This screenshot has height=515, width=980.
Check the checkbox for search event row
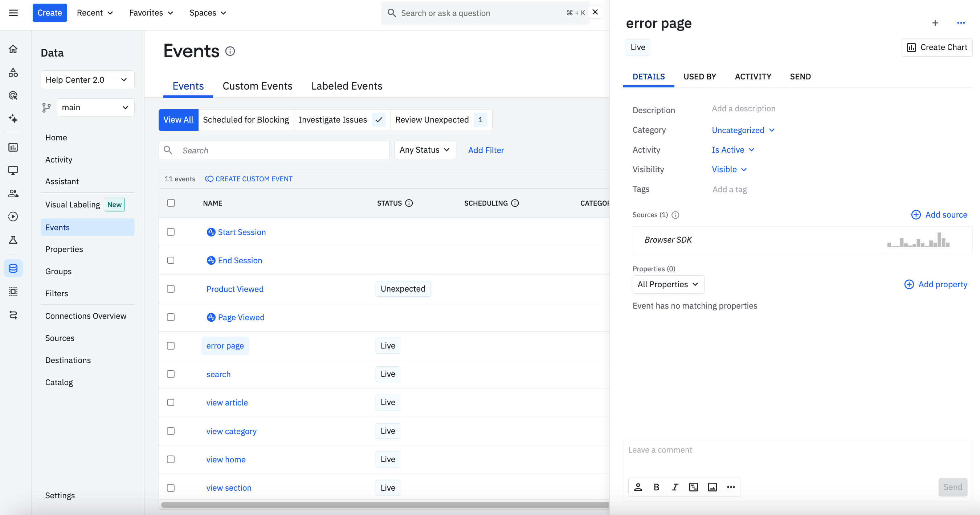171,374
